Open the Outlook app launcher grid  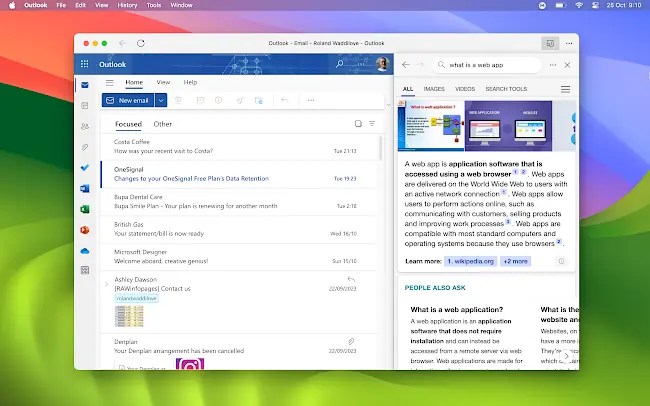point(85,64)
